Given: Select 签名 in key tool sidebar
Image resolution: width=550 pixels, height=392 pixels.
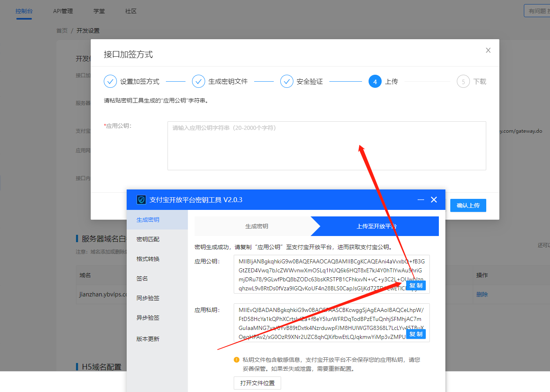Looking at the screenshot, I should click(x=157, y=278).
